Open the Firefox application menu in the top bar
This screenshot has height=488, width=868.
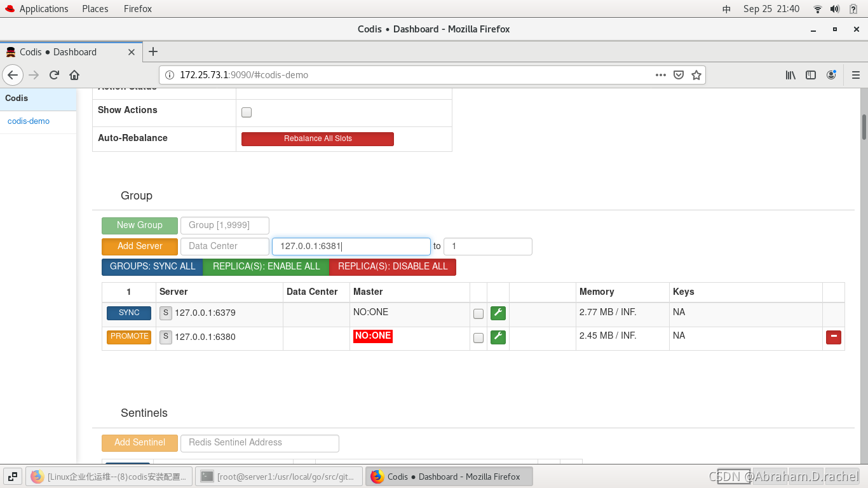(x=138, y=9)
